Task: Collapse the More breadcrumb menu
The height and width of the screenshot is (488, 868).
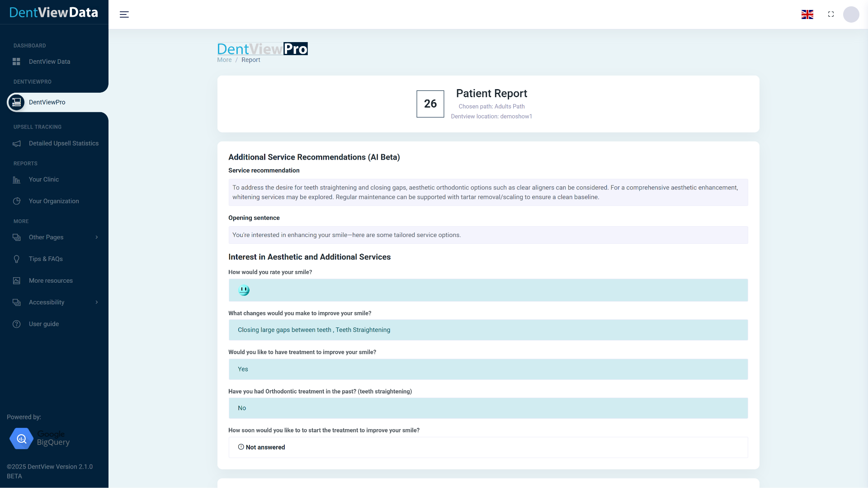Action: point(224,60)
